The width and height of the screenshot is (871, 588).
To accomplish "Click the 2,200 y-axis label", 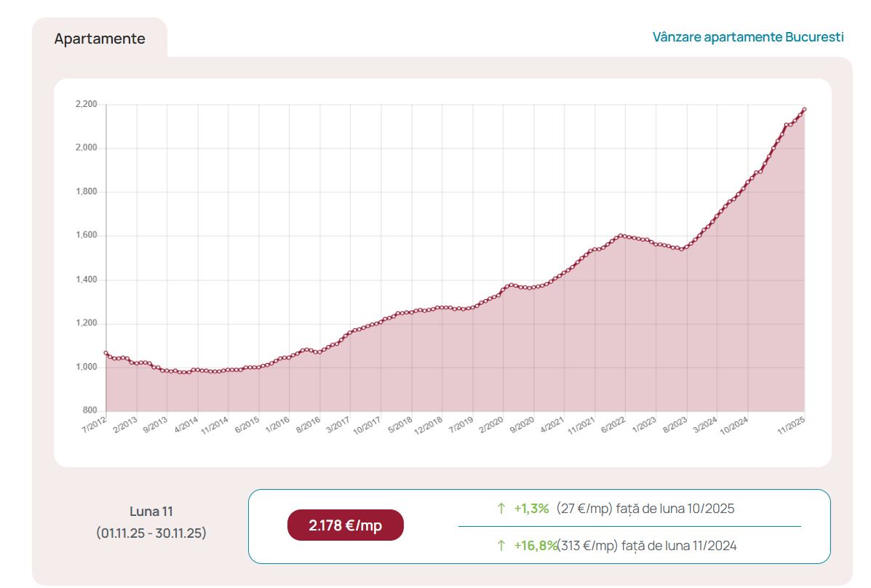I will coord(86,105).
